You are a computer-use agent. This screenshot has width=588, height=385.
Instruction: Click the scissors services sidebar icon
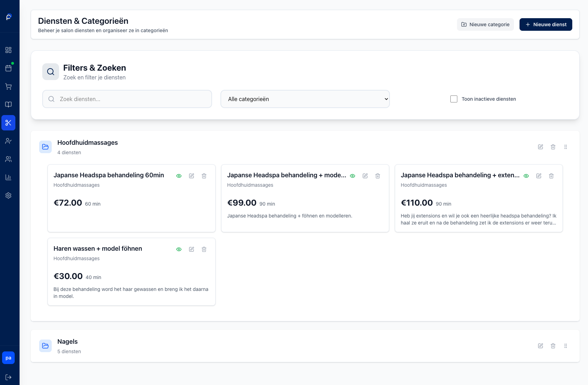click(x=8, y=123)
